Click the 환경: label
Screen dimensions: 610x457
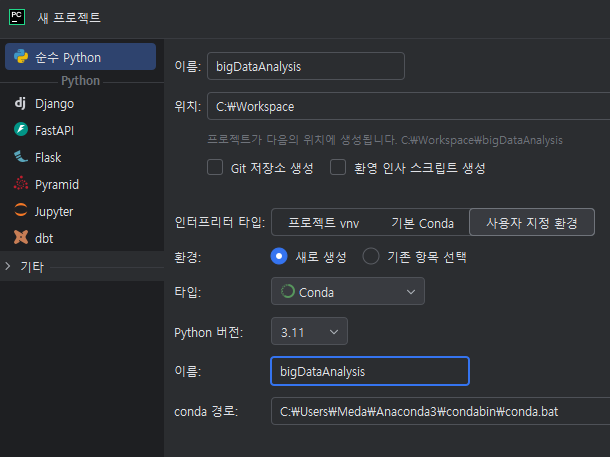pyautogui.click(x=188, y=257)
